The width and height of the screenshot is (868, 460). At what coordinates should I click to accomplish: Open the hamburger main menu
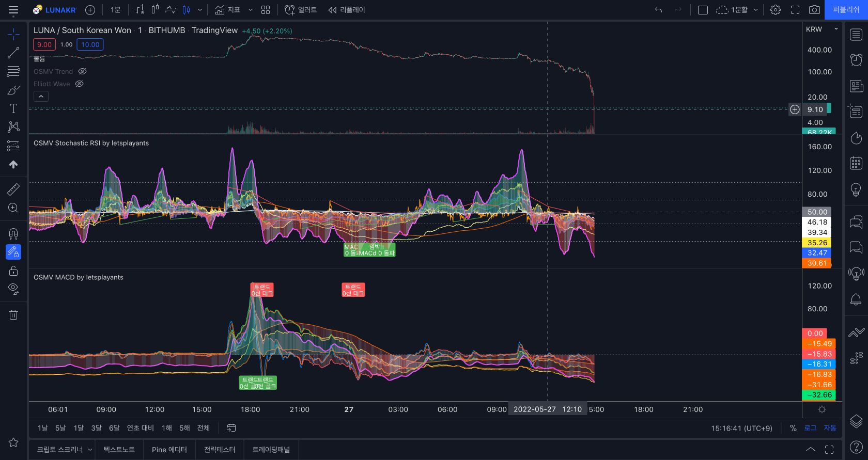tap(13, 10)
